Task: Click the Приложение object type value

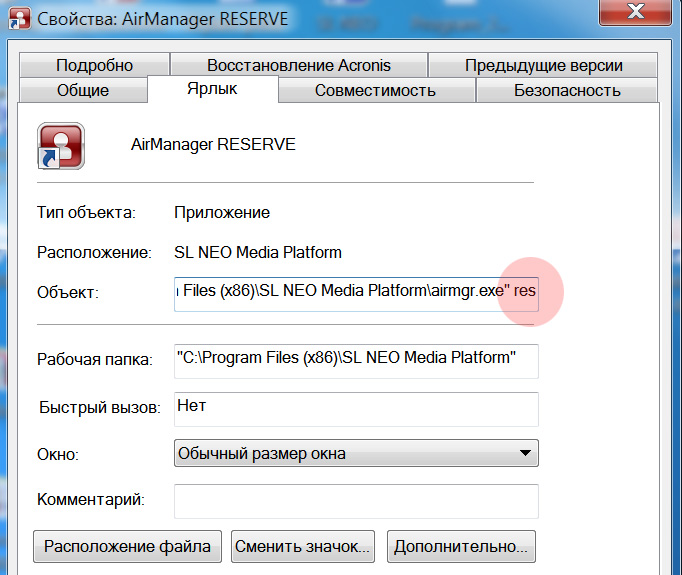Action: click(x=222, y=213)
